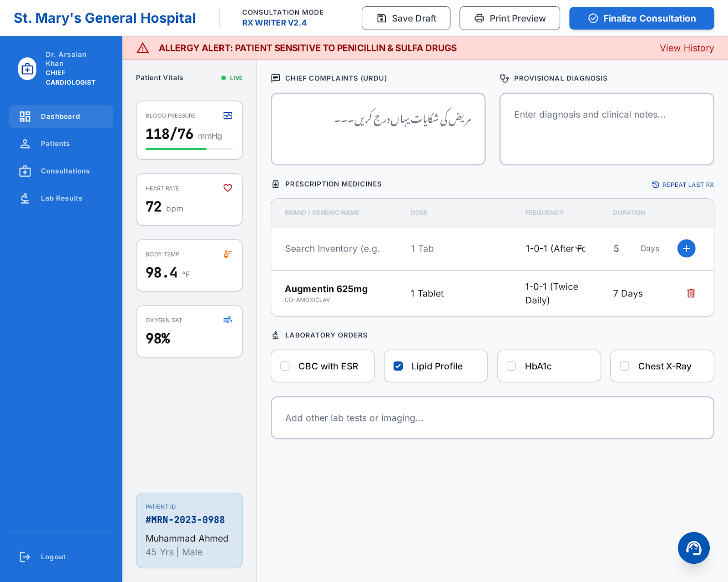Click the hospital medical kit logo icon
The width and height of the screenshot is (728, 582).
pos(27,69)
